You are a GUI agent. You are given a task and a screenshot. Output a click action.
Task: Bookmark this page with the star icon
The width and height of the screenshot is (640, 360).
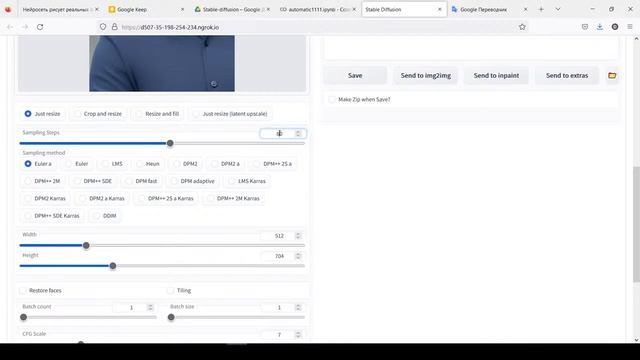(522, 27)
